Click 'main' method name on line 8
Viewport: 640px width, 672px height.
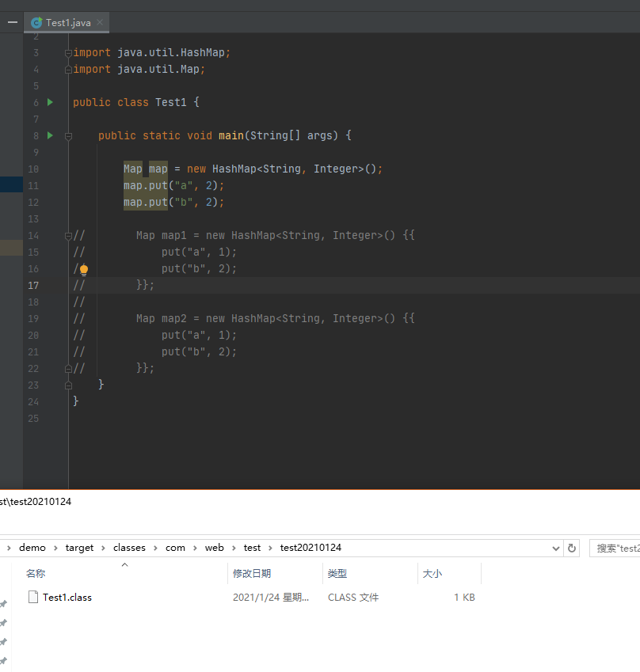click(x=231, y=136)
